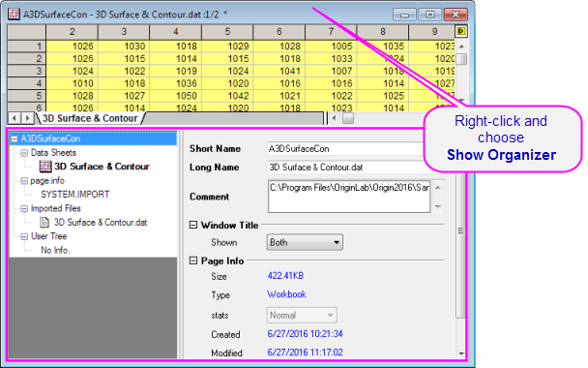This screenshot has width=588, height=368.
Task: Click cell value 1036 in row 4
Action: point(187,83)
